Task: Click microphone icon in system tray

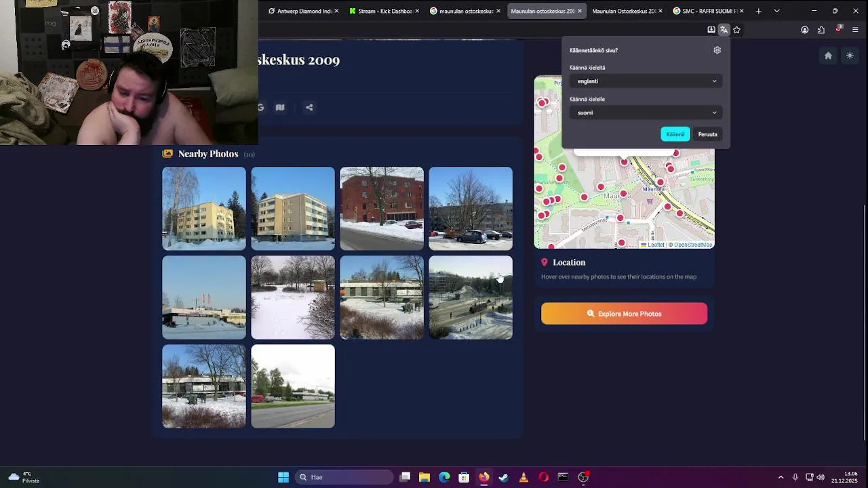Action: (x=795, y=477)
